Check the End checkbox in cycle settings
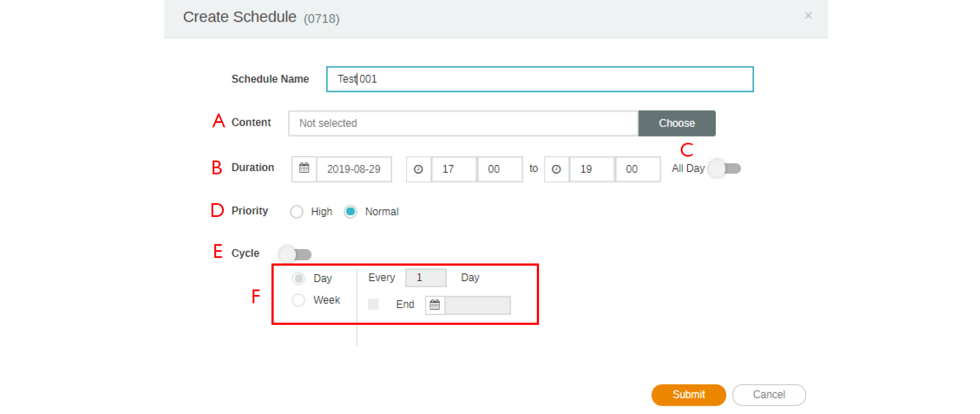The image size is (980, 414). click(x=373, y=304)
